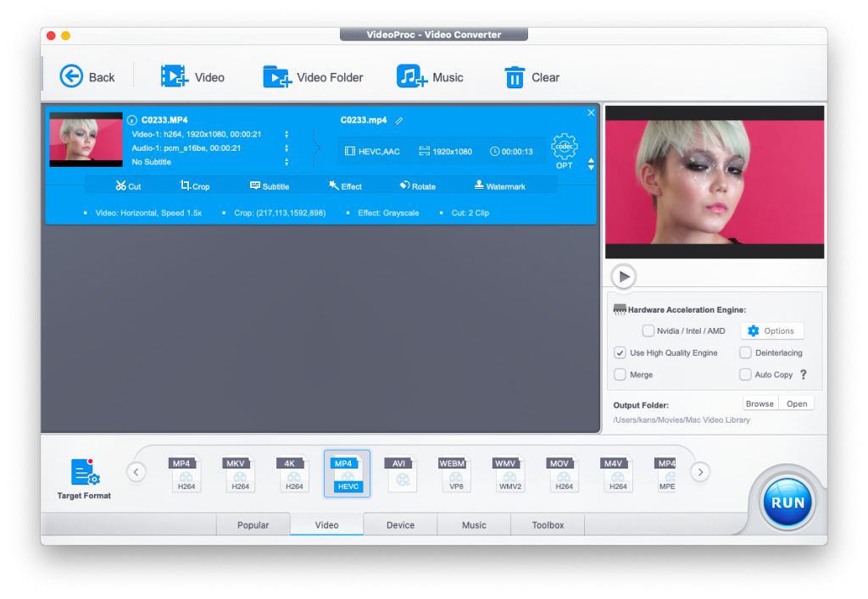Image resolution: width=868 pixels, height=599 pixels.
Task: Select 4K H264 format
Action: (293, 474)
